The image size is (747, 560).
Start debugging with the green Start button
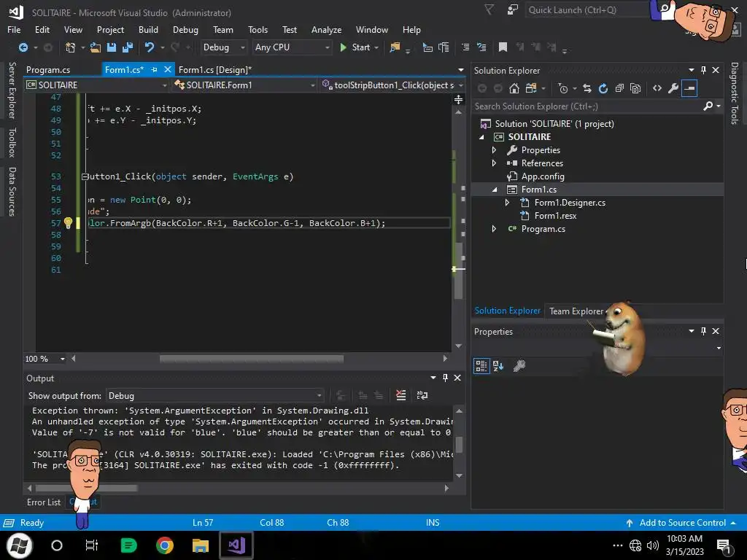point(355,47)
